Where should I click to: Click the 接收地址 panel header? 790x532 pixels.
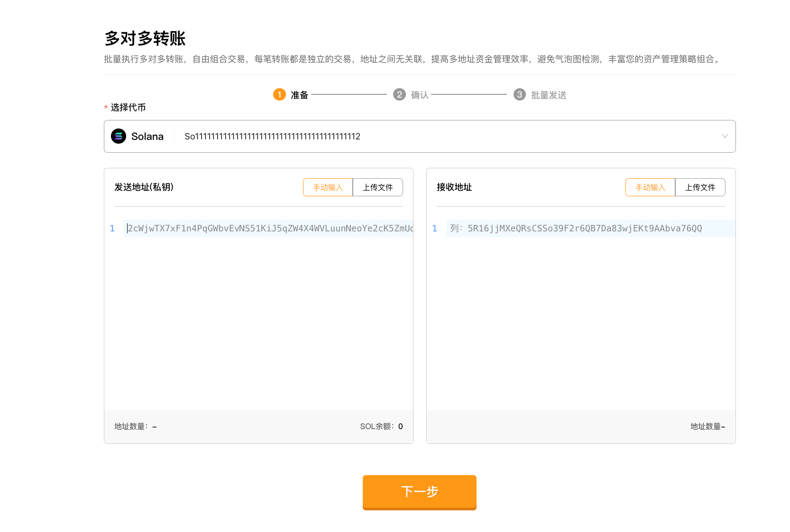click(453, 187)
